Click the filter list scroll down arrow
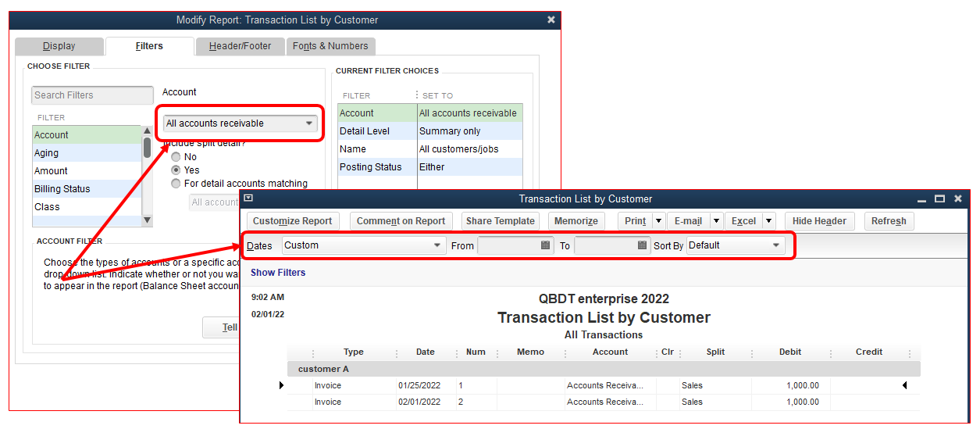Screen dimensions: 980x429 click(148, 221)
